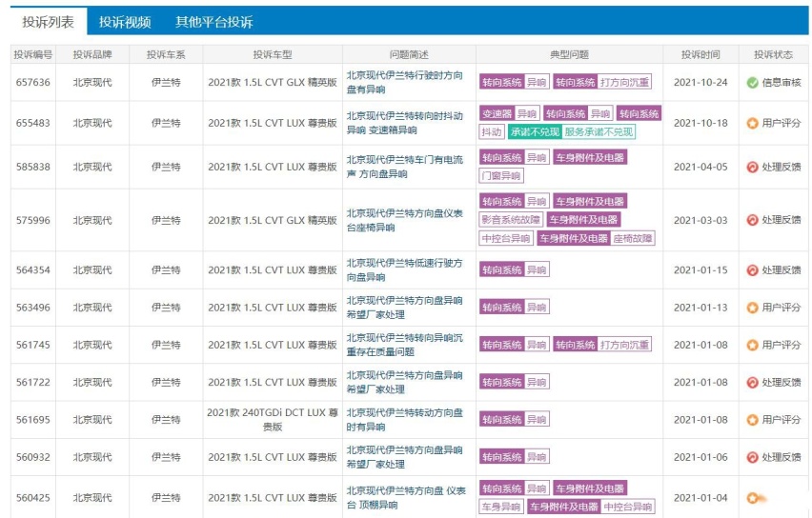Click date 2021-03-03 cell
The height and width of the screenshot is (518, 812).
click(700, 221)
